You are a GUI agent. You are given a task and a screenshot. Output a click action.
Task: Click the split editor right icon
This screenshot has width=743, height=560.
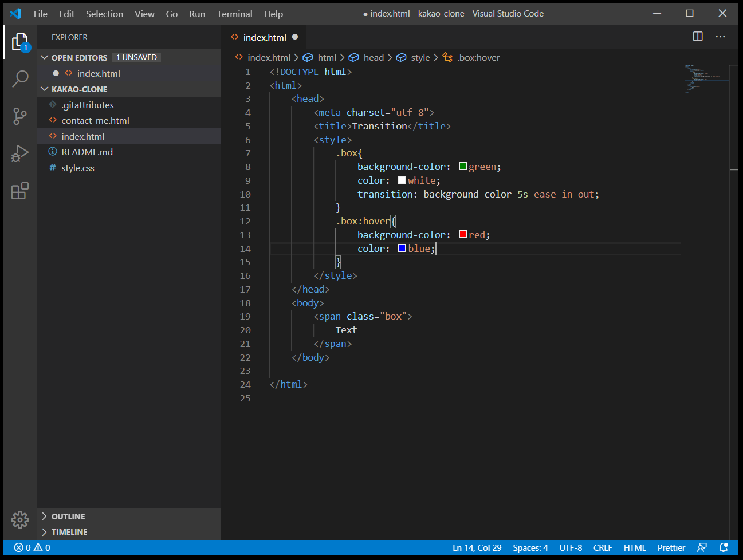coord(698,37)
